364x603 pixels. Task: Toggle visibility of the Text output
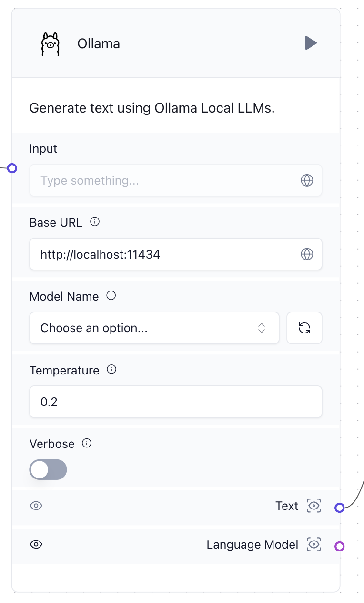coord(36,506)
